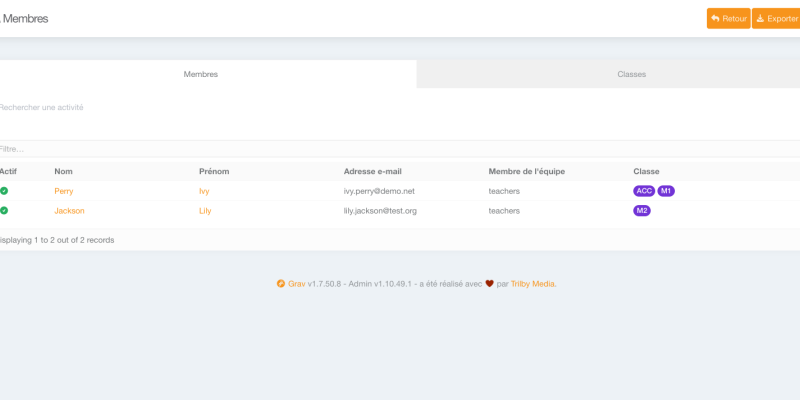
Task: Click the green active check icon for Jackson
Action: click(4, 210)
